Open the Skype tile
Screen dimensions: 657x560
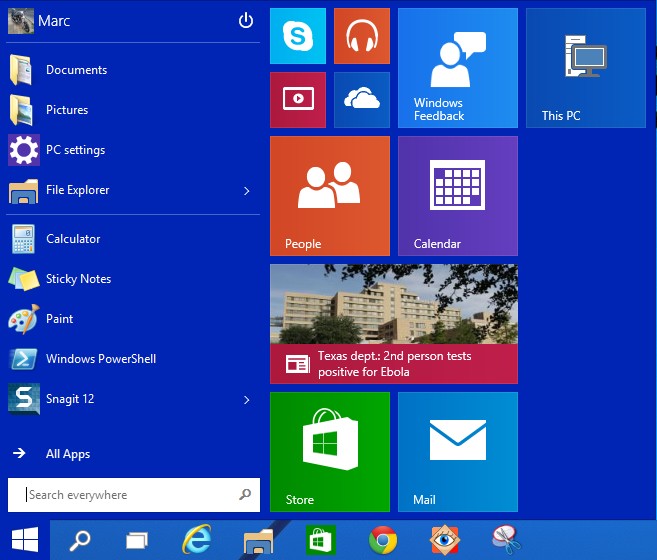tap(297, 36)
